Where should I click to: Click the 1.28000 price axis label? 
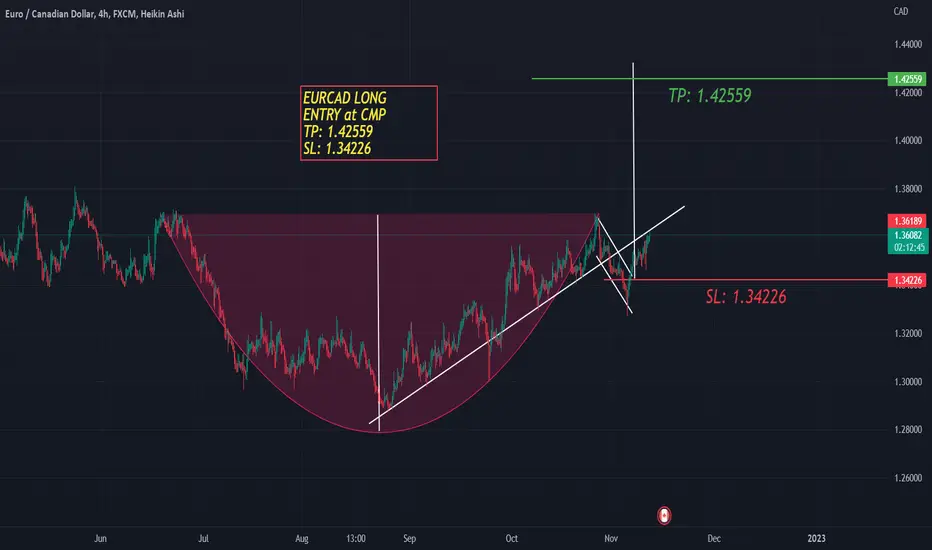[x=908, y=430]
